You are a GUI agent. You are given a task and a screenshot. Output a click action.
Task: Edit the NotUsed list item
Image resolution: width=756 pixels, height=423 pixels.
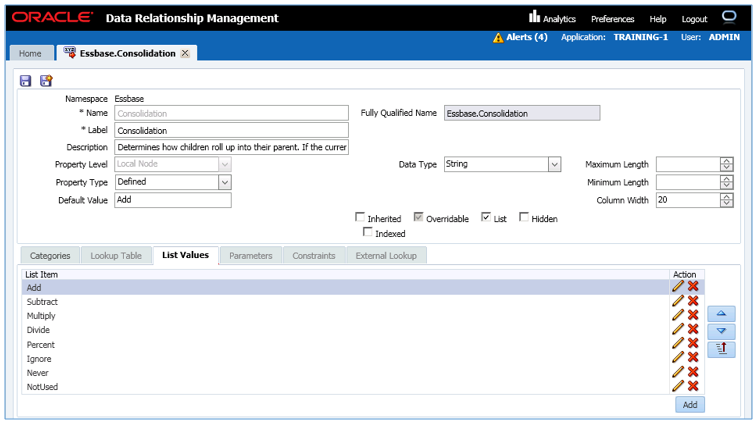tap(678, 385)
